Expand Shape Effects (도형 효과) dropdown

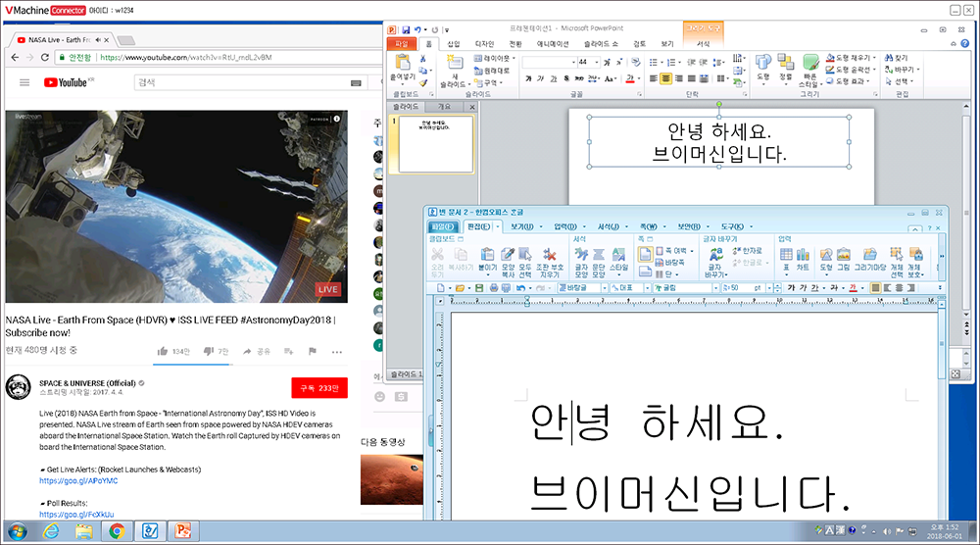pos(868,81)
